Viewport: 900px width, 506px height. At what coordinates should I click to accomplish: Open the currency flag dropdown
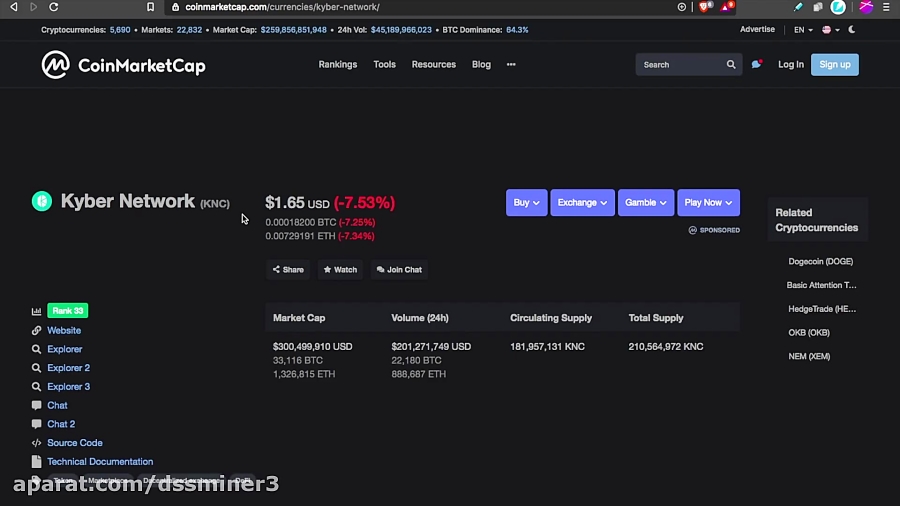pos(831,30)
